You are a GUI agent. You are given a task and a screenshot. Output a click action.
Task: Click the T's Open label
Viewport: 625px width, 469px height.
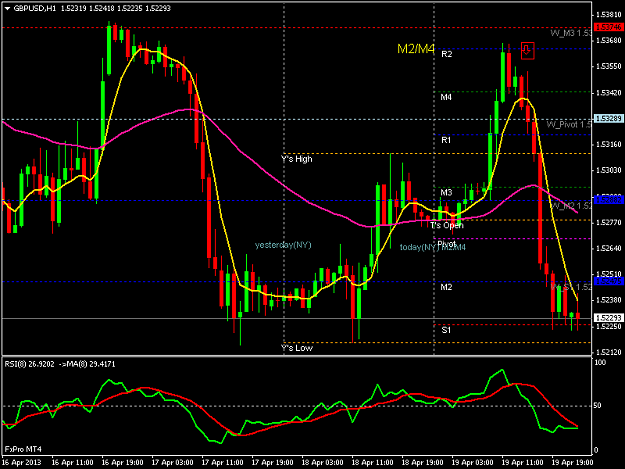446,226
